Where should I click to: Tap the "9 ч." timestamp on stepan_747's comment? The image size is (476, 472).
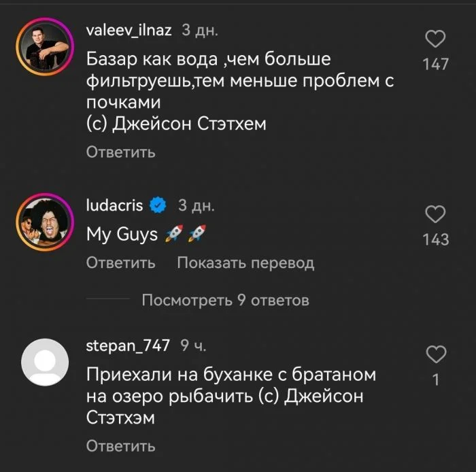point(193,345)
